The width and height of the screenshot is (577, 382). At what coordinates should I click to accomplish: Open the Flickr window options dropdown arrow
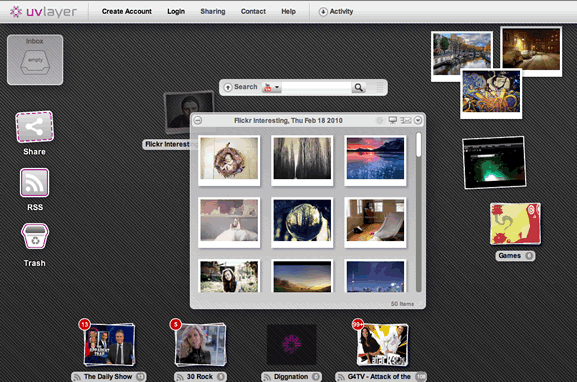418,120
